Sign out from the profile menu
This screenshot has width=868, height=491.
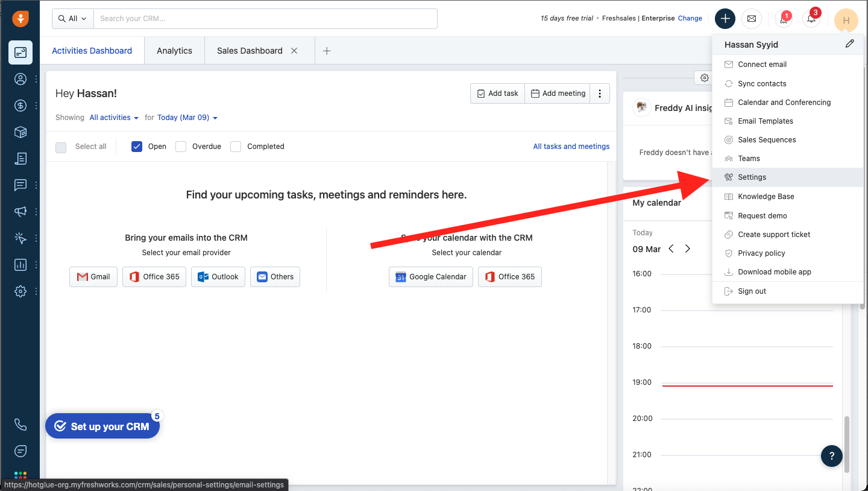788,291
